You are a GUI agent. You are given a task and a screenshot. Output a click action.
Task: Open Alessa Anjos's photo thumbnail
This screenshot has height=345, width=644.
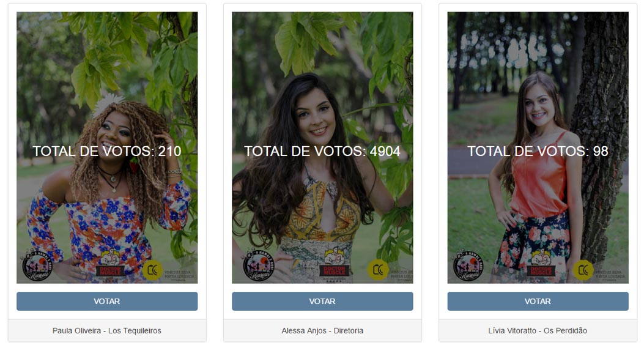coord(322,147)
